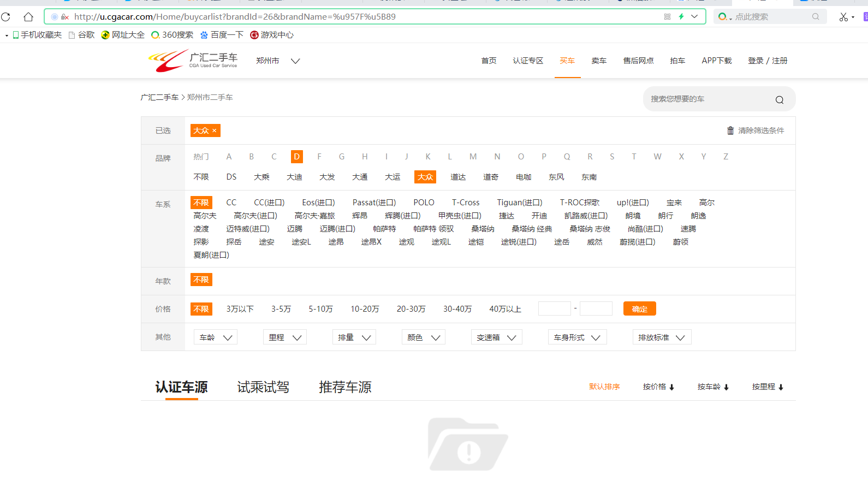
Task: Click the trash icon to clear filters
Action: pyautogui.click(x=730, y=130)
